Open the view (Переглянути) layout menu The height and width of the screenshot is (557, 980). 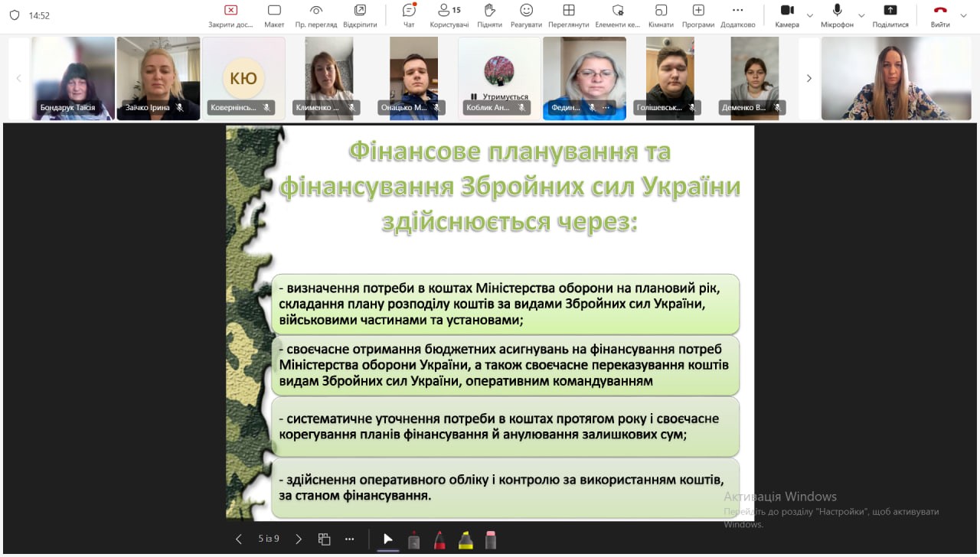(568, 15)
